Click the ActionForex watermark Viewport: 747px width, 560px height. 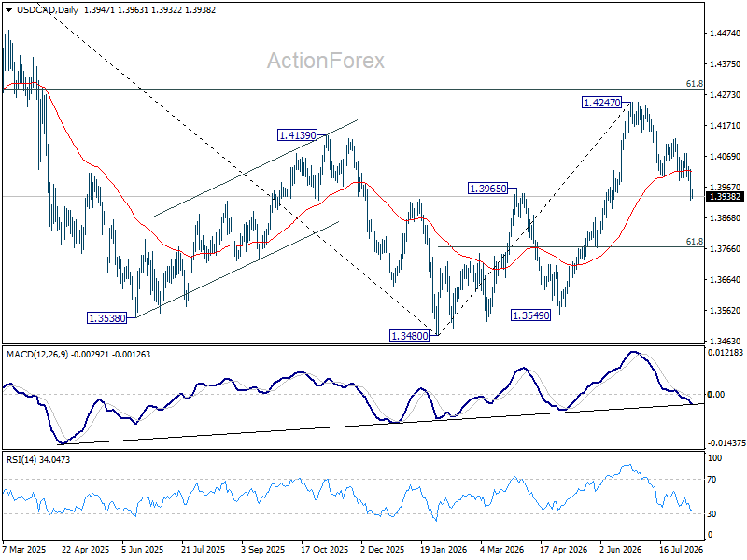[326, 61]
